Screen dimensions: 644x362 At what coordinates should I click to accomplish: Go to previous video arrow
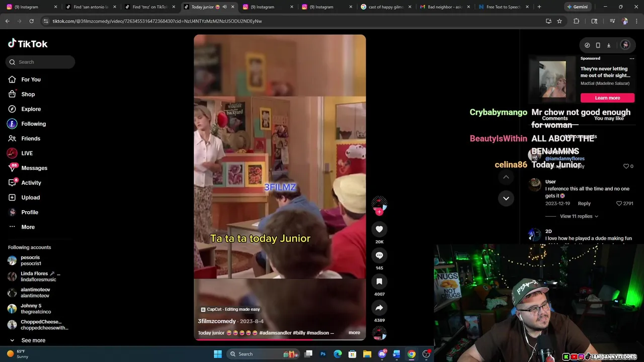[506, 177]
